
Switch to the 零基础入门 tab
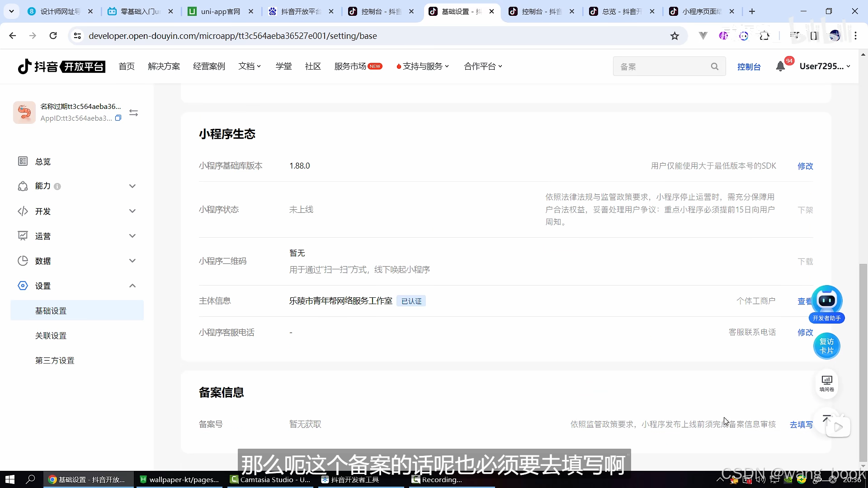pyautogui.click(x=141, y=11)
